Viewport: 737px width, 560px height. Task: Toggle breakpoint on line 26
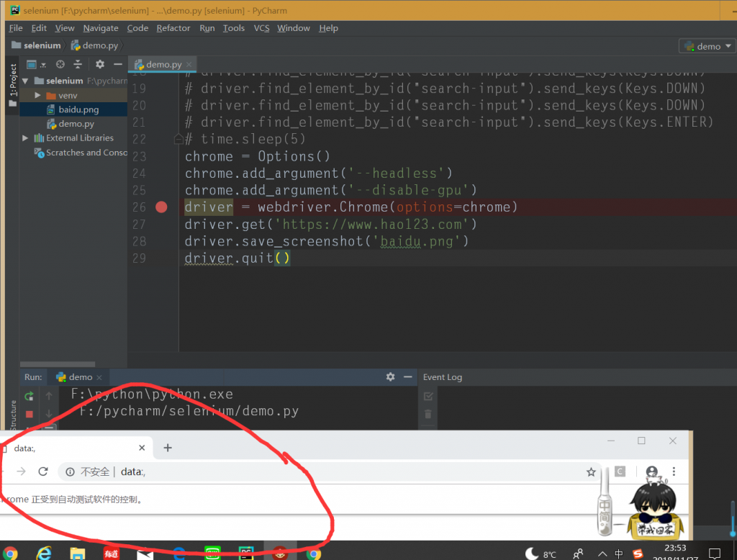[161, 207]
